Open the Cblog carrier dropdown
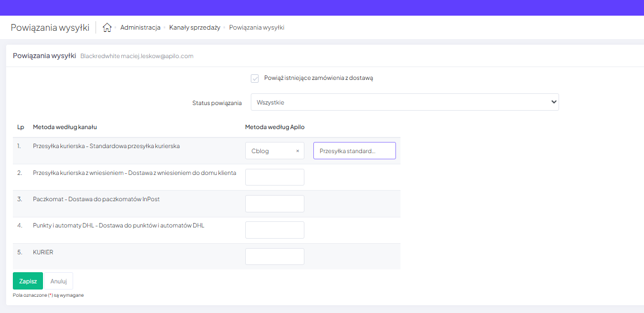The width and height of the screenshot is (644, 313). (x=271, y=151)
